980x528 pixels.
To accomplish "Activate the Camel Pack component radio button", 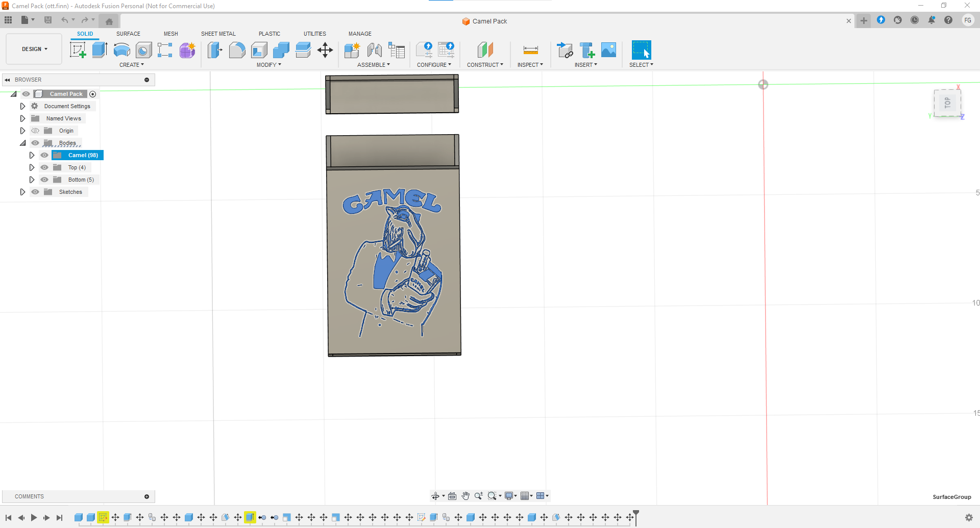I will [x=92, y=94].
